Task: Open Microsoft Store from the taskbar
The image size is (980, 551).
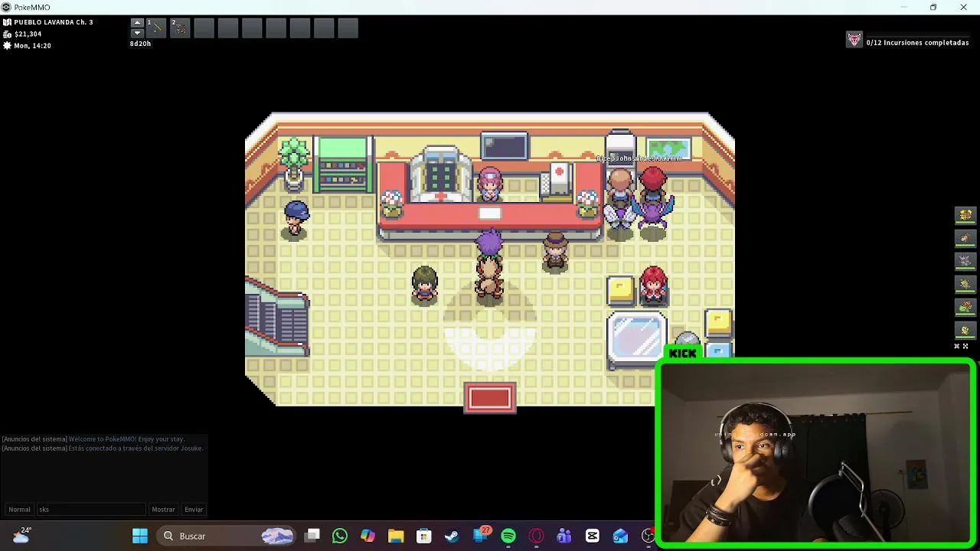Action: point(424,536)
